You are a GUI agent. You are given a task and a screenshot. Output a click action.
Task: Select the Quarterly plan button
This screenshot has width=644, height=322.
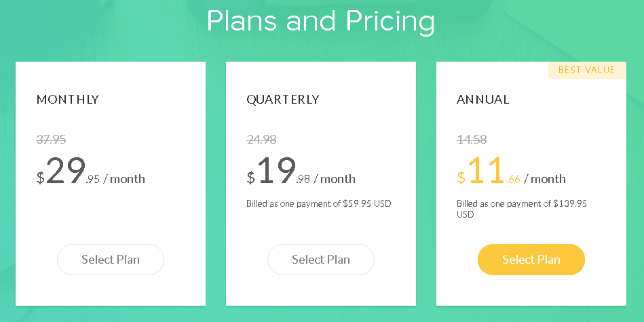click(x=321, y=260)
